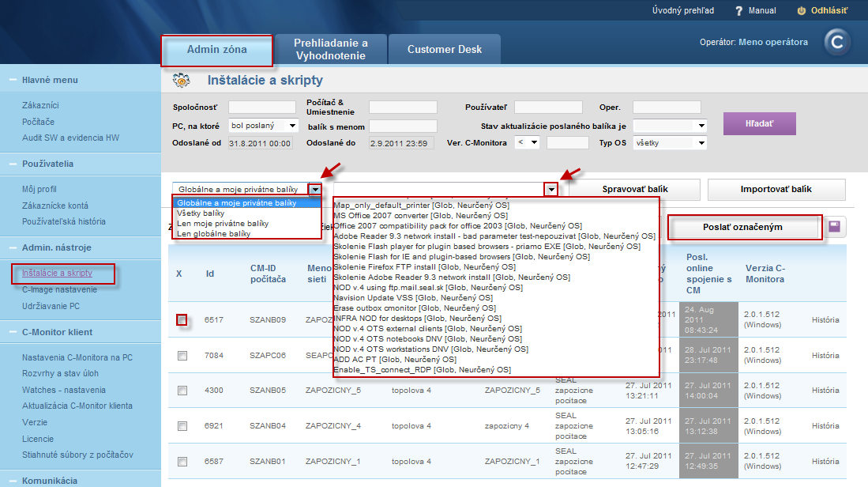The width and height of the screenshot is (868, 487).
Task: Check the checkbox for computer SZANB09
Action: click(182, 319)
